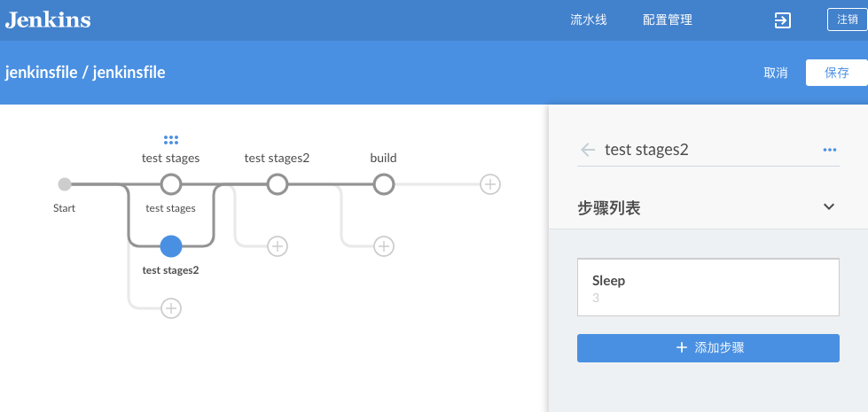The height and width of the screenshot is (412, 868).
Task: Select the top test stages node circle
Action: click(171, 184)
